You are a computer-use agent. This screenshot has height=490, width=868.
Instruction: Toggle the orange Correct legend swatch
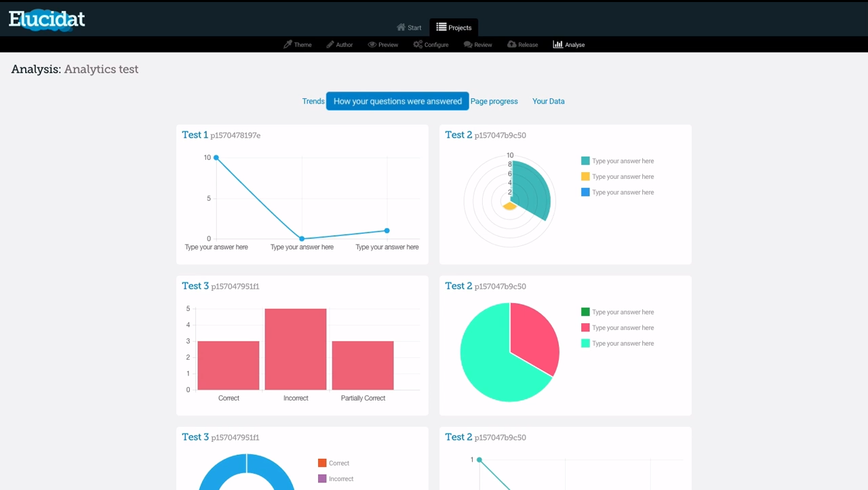[x=322, y=464]
